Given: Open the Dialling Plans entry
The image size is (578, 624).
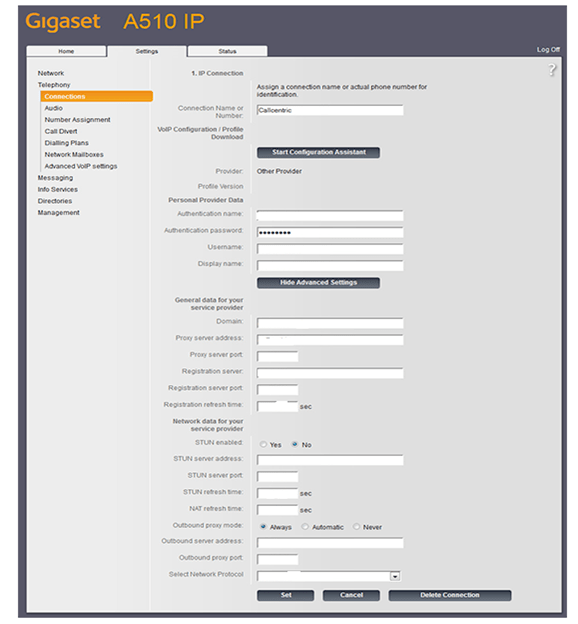Looking at the screenshot, I should (66, 143).
